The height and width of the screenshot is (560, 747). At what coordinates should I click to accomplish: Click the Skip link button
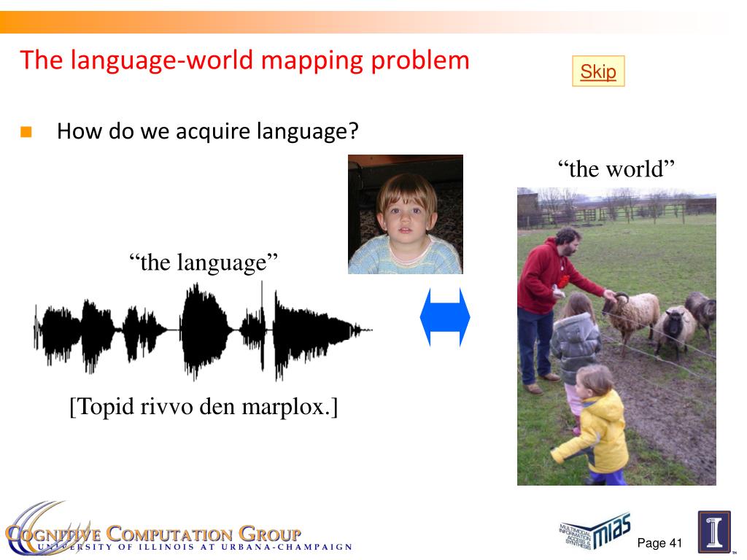tap(598, 71)
